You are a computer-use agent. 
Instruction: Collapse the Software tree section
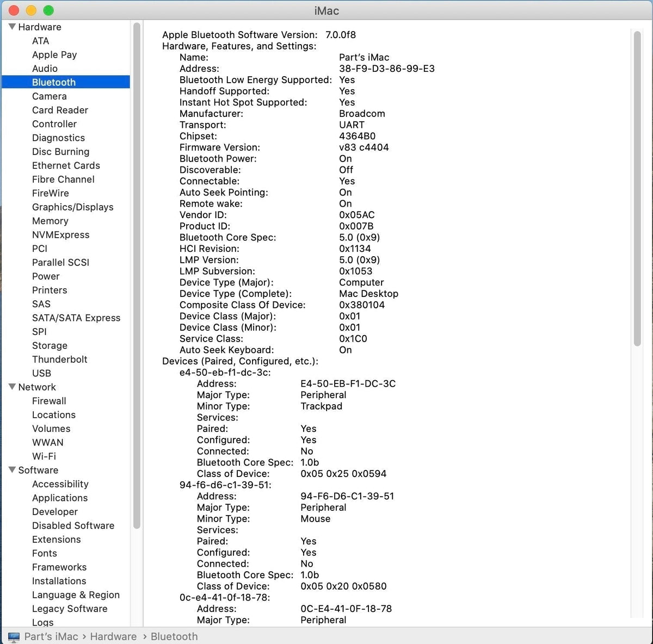coord(11,469)
